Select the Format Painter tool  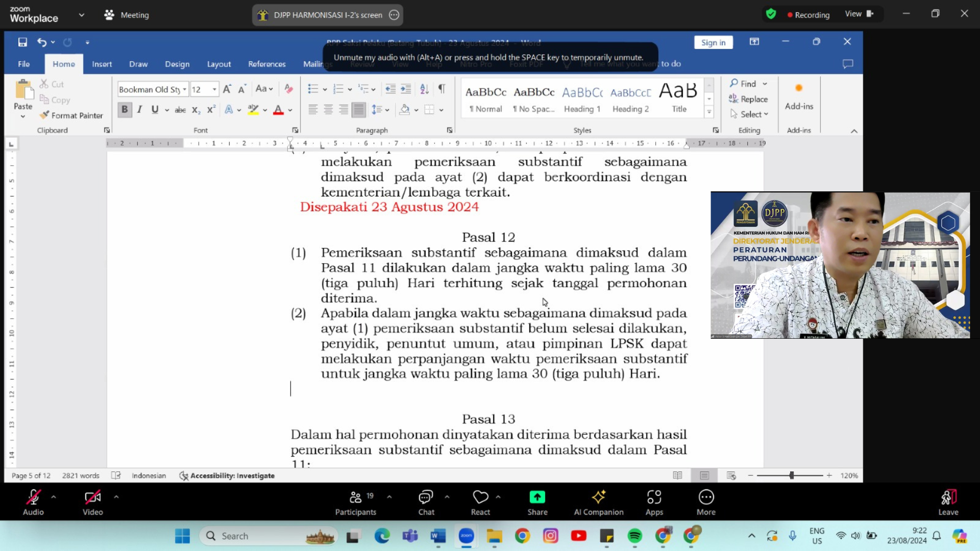pyautogui.click(x=71, y=115)
